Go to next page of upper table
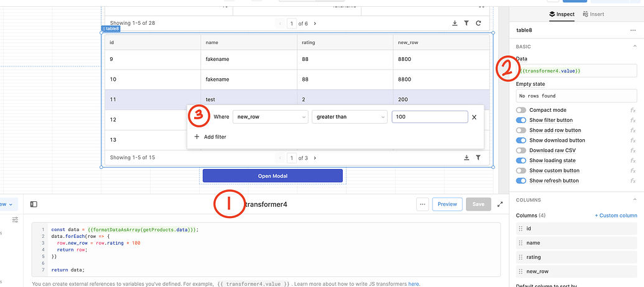Screen dimensions: 644x287 coord(315,24)
